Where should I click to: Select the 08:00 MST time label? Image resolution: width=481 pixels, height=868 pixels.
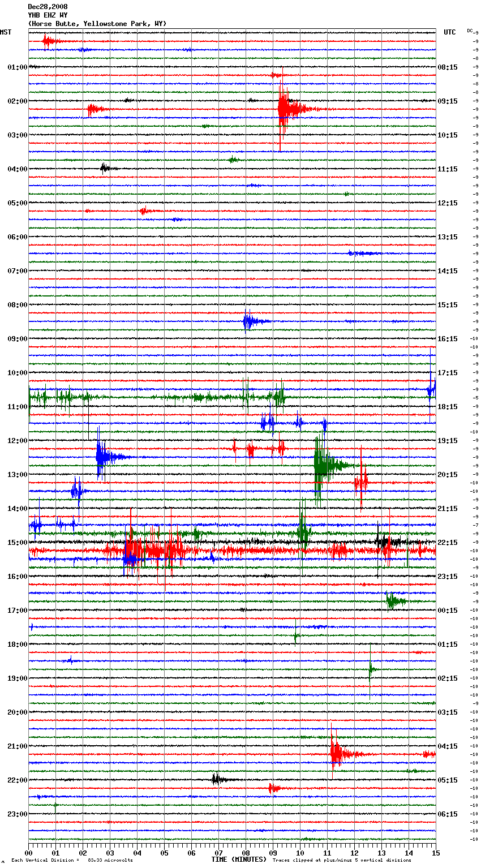(x=18, y=305)
